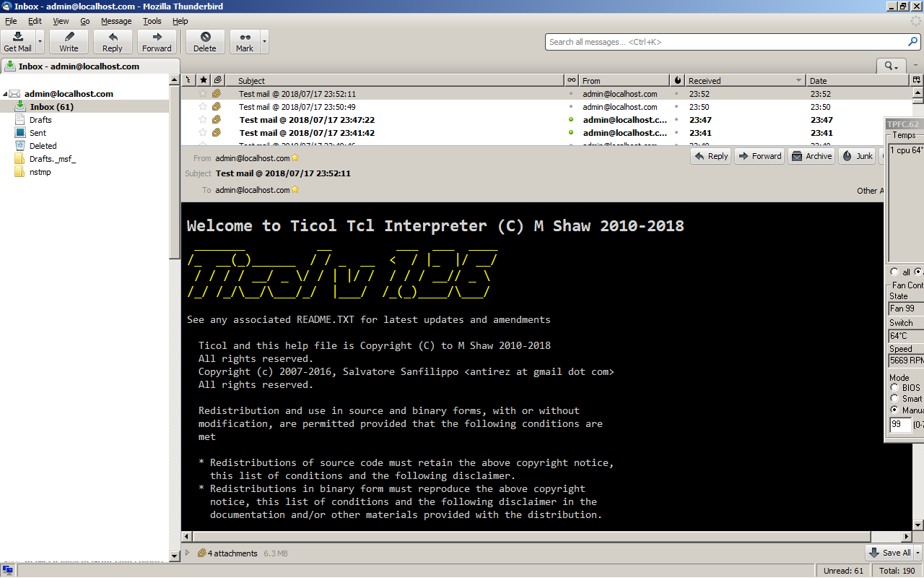Screen dimensions: 924x578
Task: Open the Mark dropdown arrow
Action: pos(264,42)
